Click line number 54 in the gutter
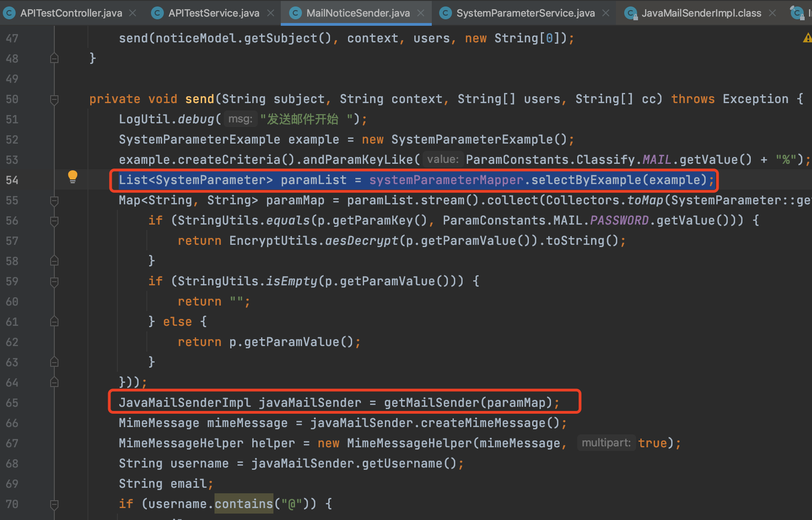 point(12,180)
